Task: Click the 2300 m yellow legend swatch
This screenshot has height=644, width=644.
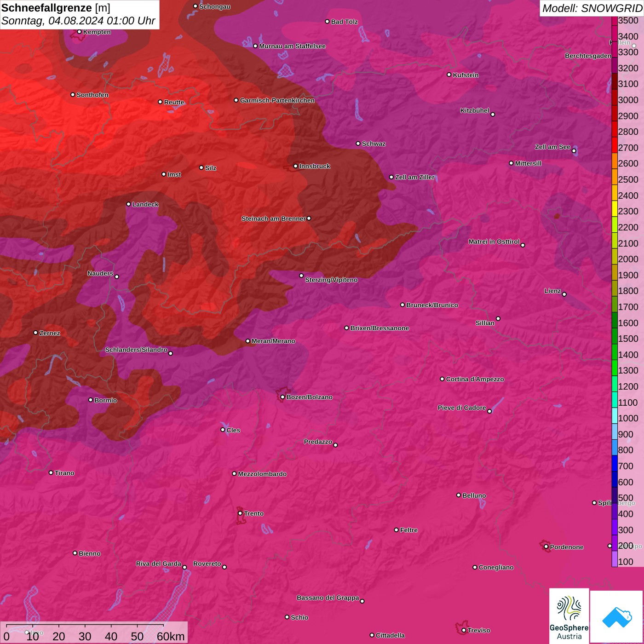Action: coord(615,208)
